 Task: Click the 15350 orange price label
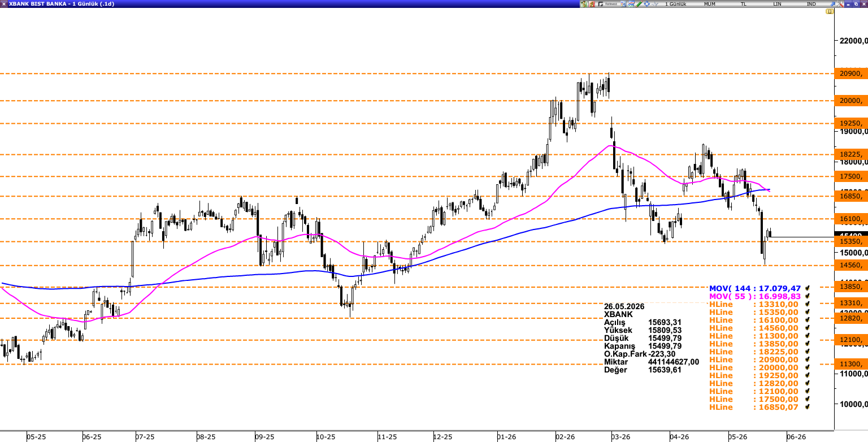coord(851,241)
